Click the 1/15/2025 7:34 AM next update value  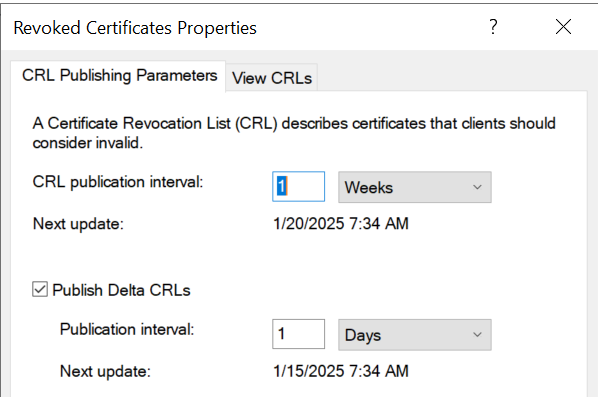[x=341, y=371]
